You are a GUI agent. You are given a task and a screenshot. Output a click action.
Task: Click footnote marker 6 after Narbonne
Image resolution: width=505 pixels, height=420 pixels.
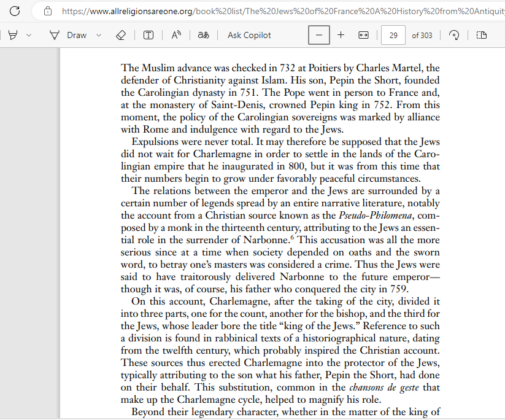(x=293, y=238)
